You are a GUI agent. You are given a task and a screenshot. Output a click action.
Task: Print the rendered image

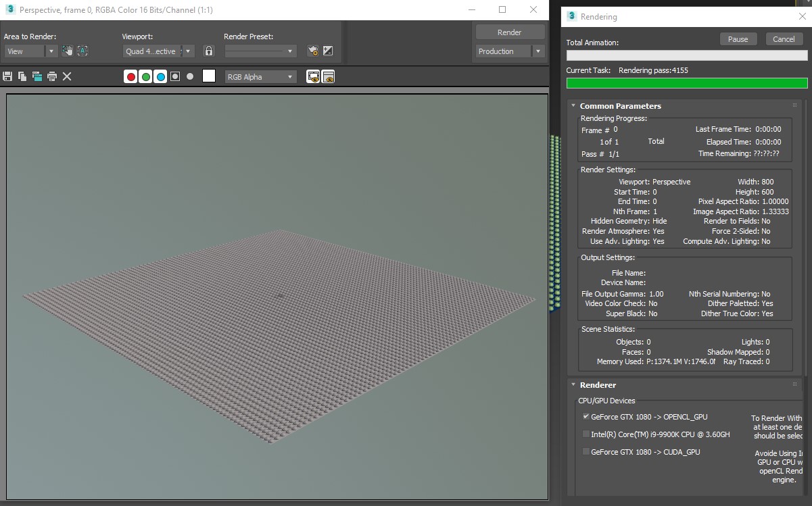point(51,76)
